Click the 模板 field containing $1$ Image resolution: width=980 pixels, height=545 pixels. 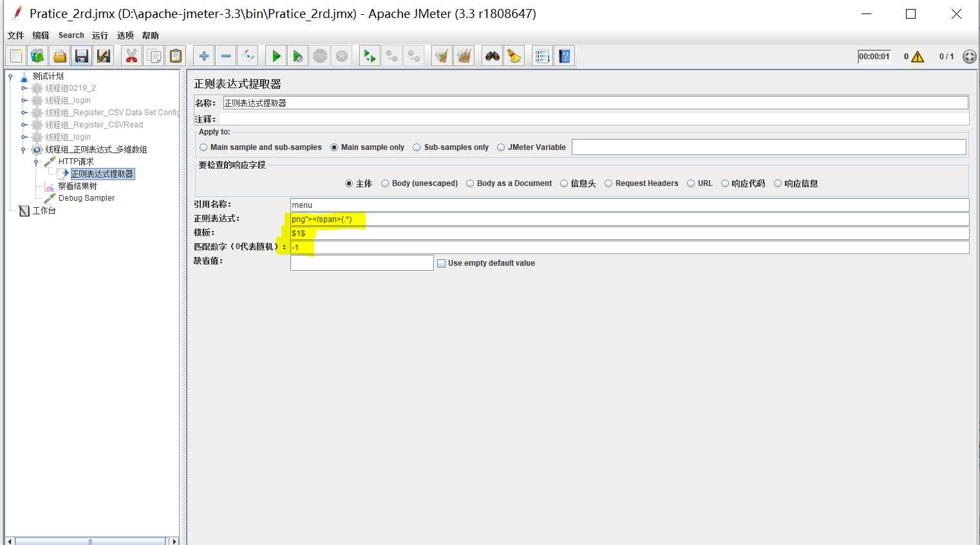tap(629, 234)
